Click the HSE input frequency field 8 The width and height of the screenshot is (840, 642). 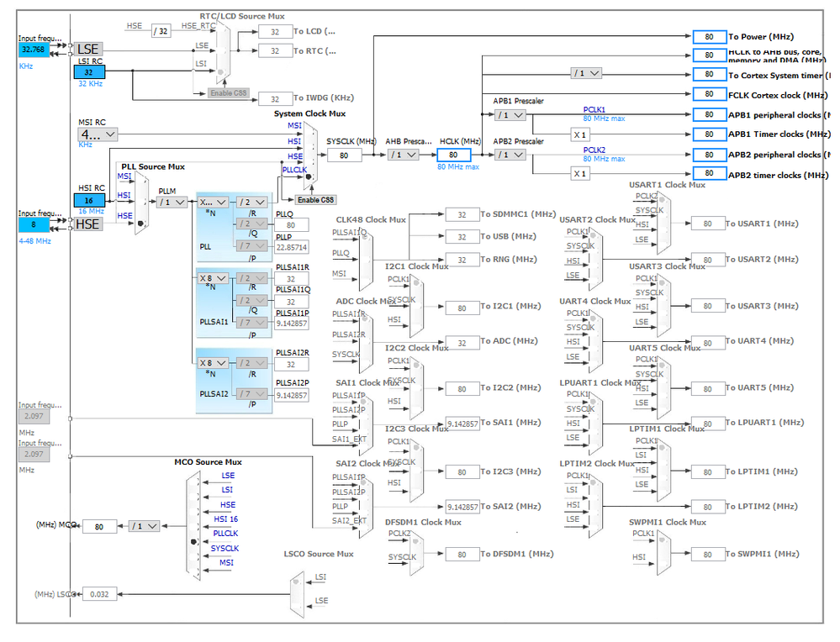point(34,225)
